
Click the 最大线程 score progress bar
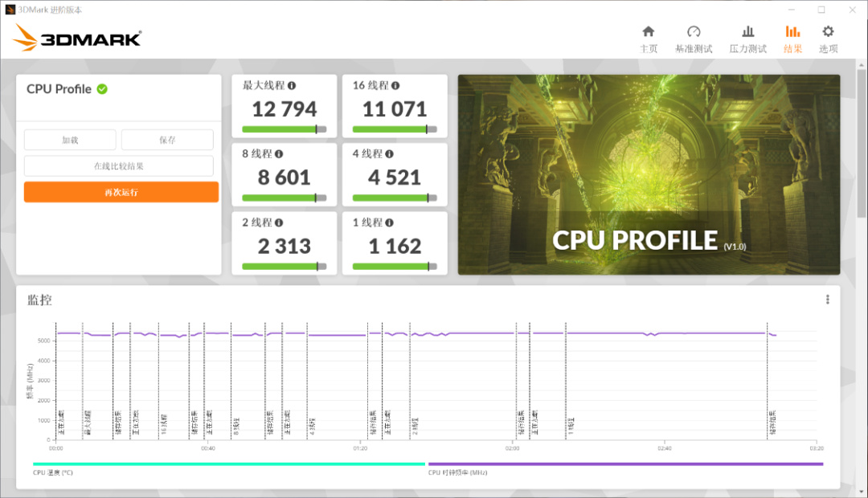pyautogui.click(x=284, y=129)
